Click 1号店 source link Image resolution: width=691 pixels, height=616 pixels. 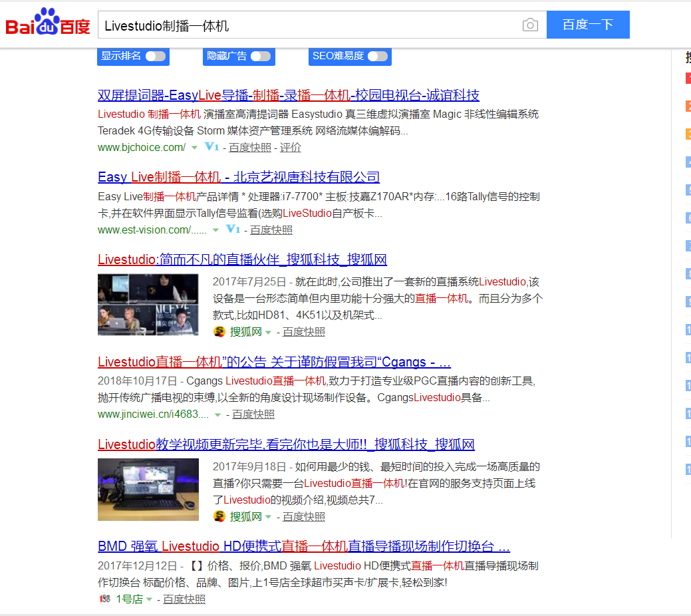[x=129, y=599]
